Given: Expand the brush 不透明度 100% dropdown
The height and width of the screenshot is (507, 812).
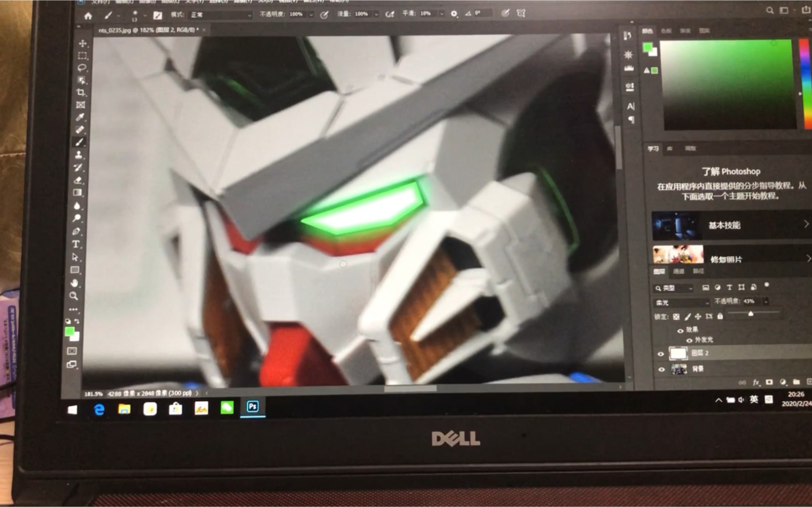Looking at the screenshot, I should [311, 15].
